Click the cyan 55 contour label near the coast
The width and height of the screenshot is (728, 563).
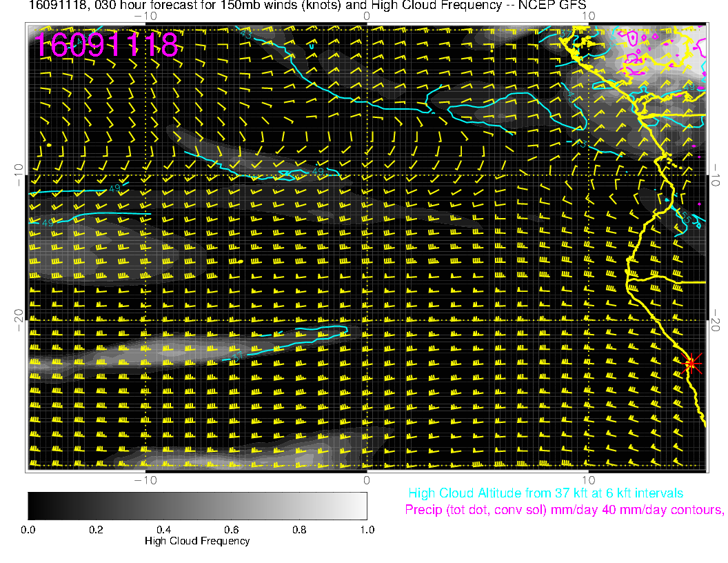click(x=687, y=219)
